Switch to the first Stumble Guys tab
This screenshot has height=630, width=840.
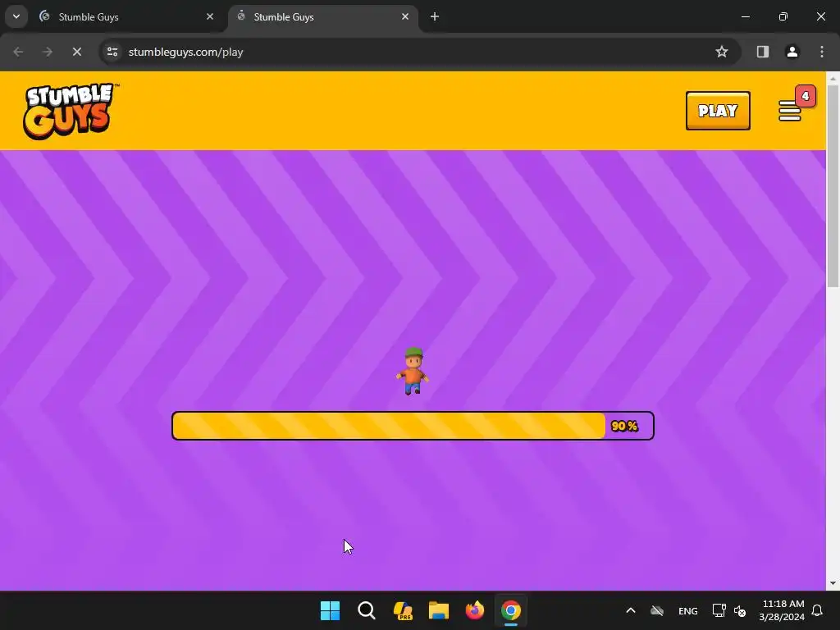coord(127,17)
